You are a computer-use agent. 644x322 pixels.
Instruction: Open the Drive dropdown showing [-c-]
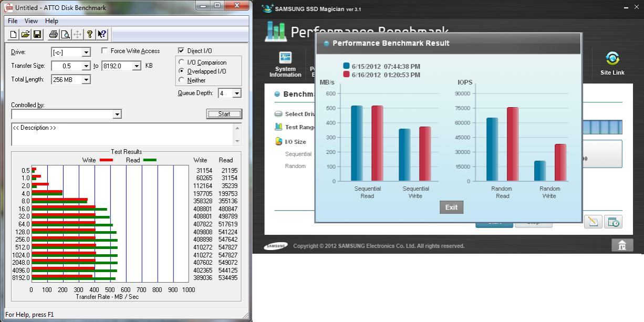click(x=86, y=52)
